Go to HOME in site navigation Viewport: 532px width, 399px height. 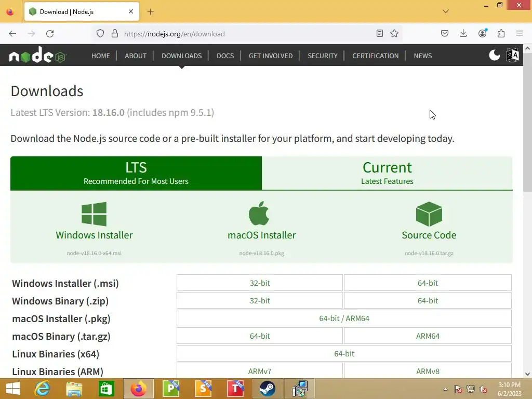(100, 56)
